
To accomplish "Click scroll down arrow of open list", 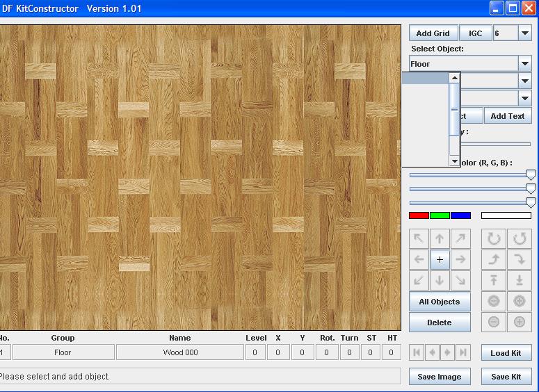I will [454, 161].
